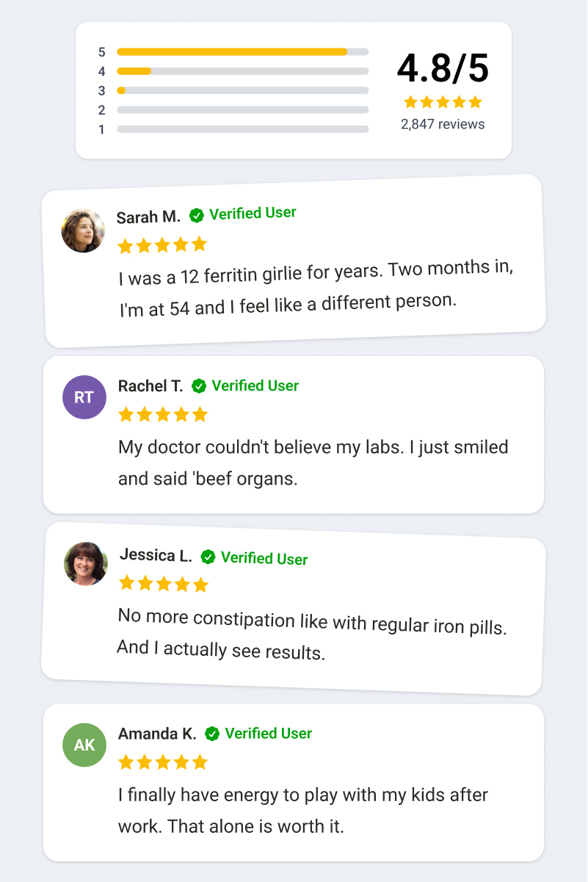Viewport: 588px width, 882px height.
Task: Click Jessica L.'s profile photo
Action: (x=86, y=564)
